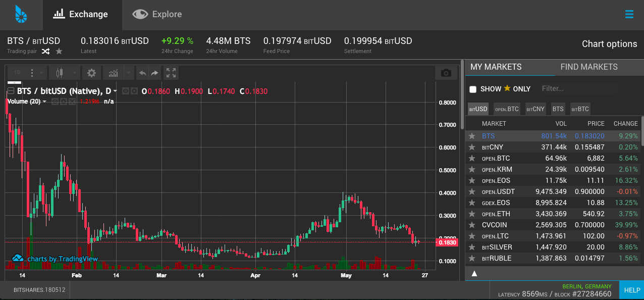Star the bitSILVER market row
Viewport: 644px width, 300px height.
point(472,247)
